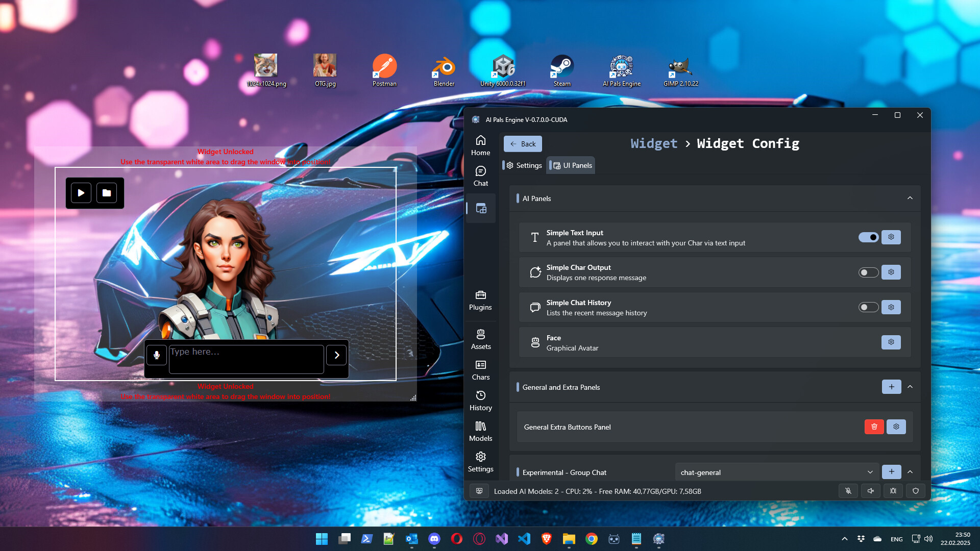Open Face panel settings gear
Viewport: 980px width, 551px height.
(x=891, y=342)
